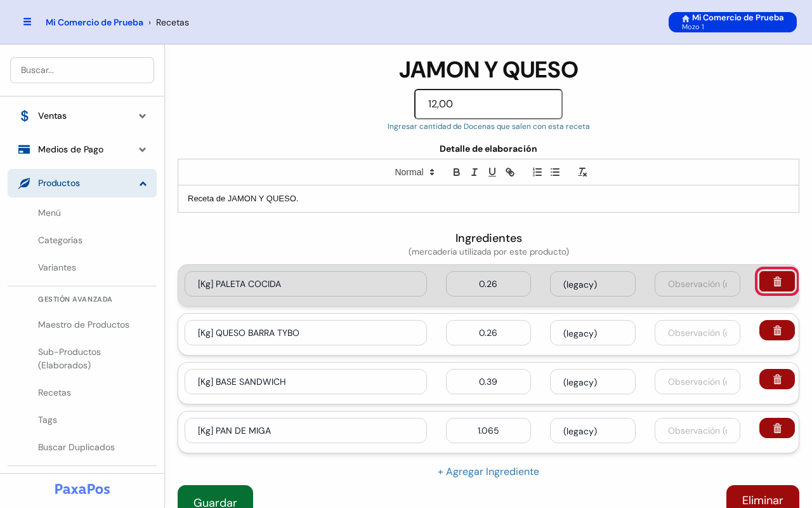Open Buscar Duplicados in the sidebar

pos(76,447)
